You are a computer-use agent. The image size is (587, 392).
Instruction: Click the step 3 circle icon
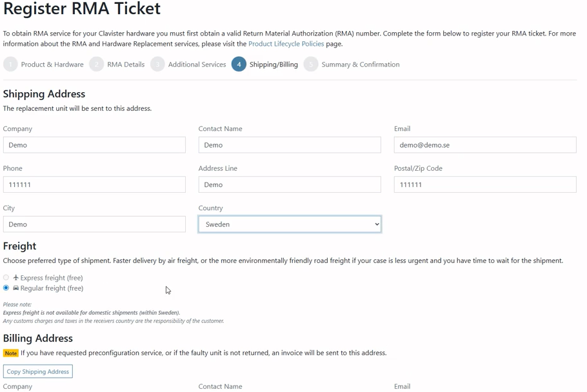[157, 64]
